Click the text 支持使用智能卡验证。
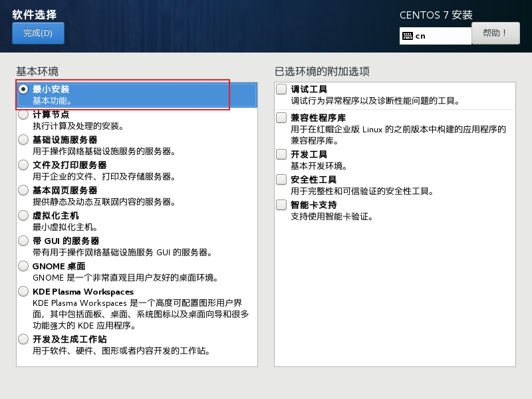 pos(332,217)
